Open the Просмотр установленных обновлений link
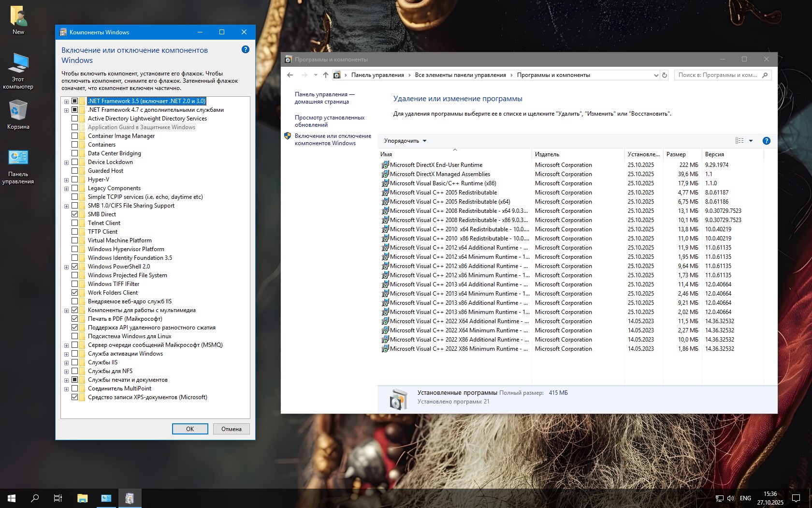This screenshot has height=508, width=812. (330, 121)
